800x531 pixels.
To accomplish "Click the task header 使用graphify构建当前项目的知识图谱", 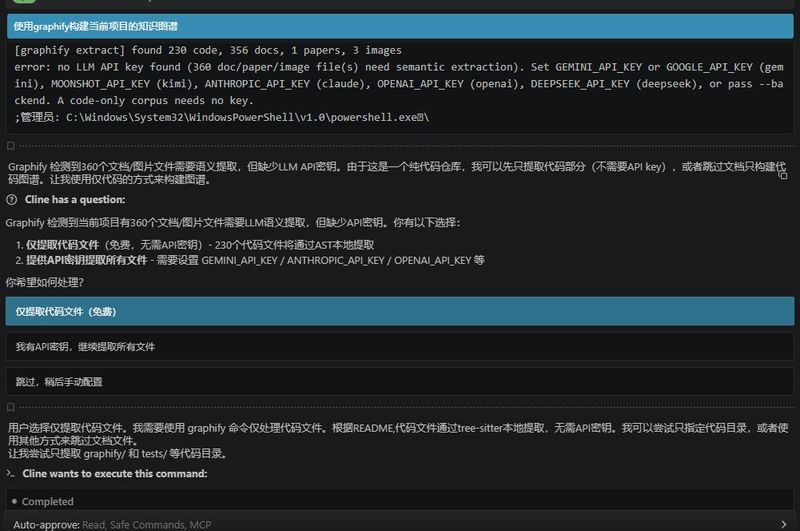I will coord(399,26).
